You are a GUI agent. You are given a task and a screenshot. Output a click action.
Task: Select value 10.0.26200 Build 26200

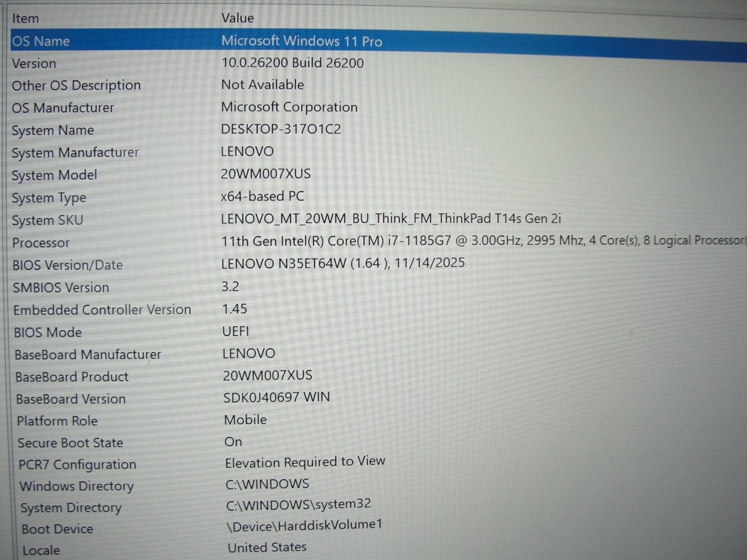[x=292, y=63]
